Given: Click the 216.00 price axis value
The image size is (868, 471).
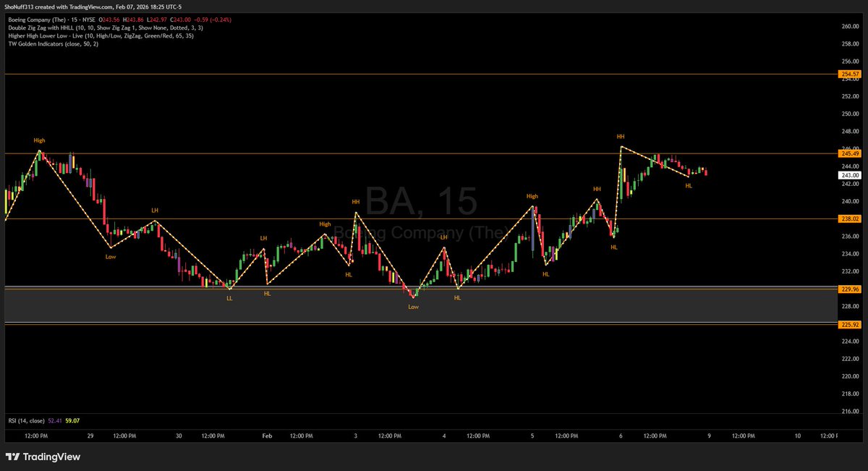Looking at the screenshot, I should tap(850, 412).
